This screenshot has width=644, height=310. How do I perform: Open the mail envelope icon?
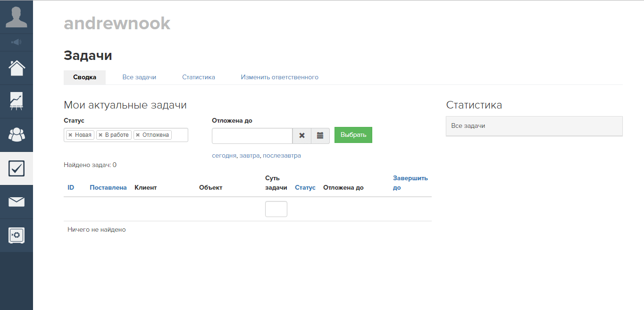(x=17, y=202)
